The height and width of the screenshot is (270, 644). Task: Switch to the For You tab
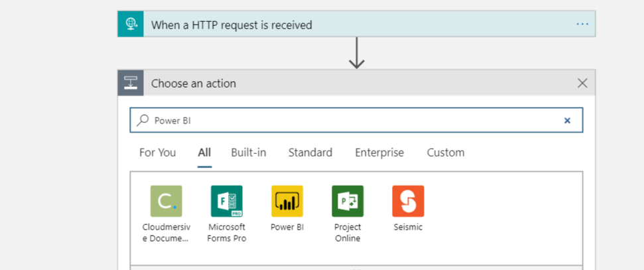click(x=157, y=153)
